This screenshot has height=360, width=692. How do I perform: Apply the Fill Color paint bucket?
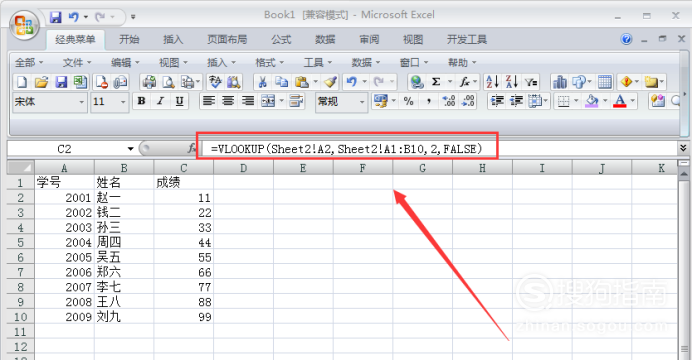tap(592, 101)
